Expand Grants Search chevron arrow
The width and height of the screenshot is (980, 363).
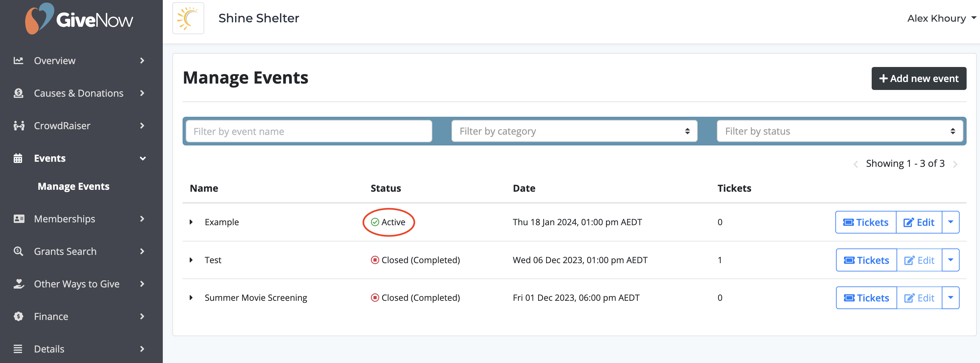142,251
